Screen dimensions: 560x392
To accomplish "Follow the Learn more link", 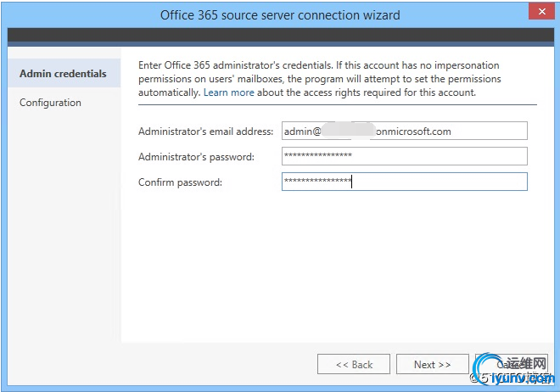I will tap(229, 92).
